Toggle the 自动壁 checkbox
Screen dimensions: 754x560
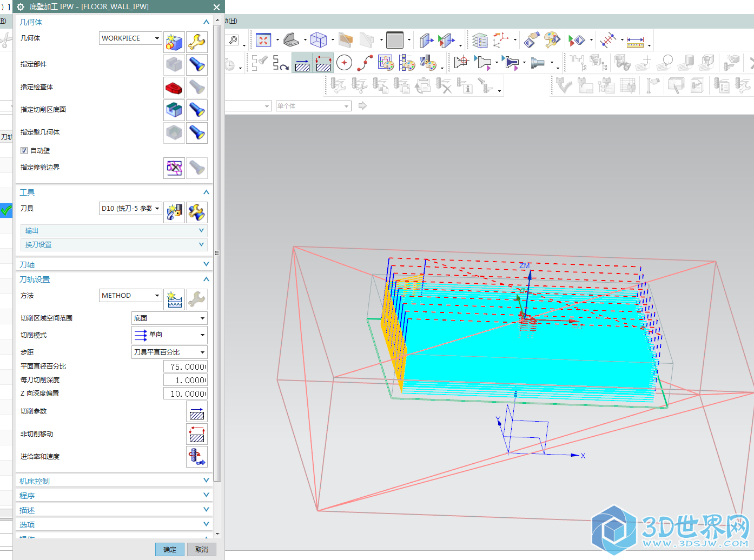pos(24,151)
